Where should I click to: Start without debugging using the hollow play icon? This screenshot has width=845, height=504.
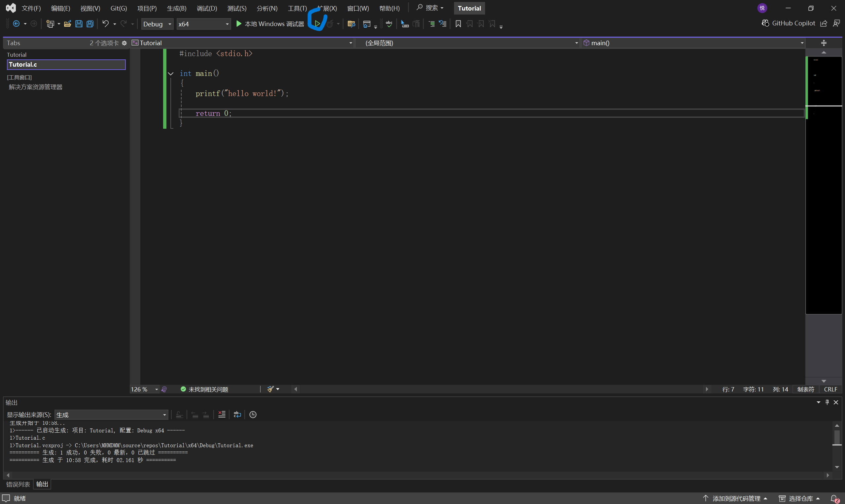pyautogui.click(x=317, y=24)
